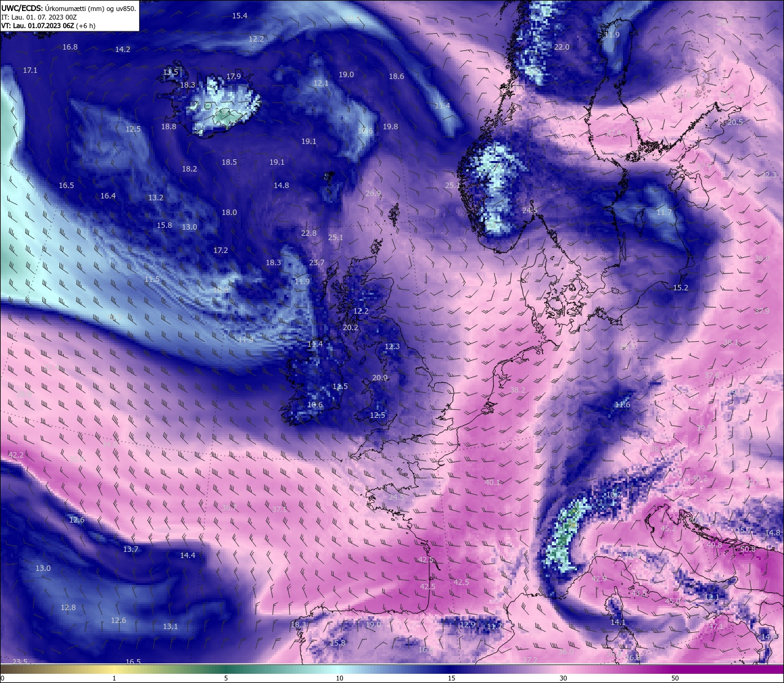Click the 22.8 value label
This screenshot has width=784, height=683.
(x=309, y=233)
